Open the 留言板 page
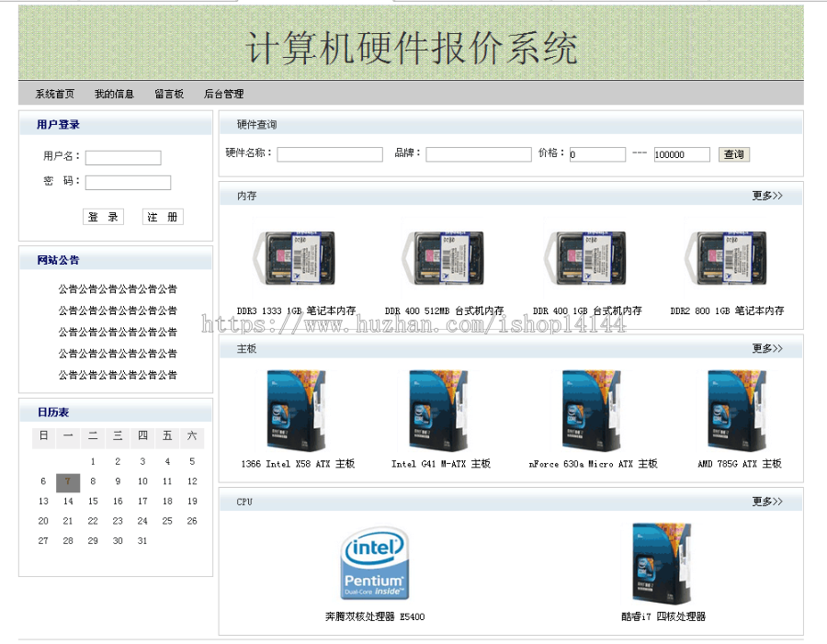This screenshot has width=827, height=644. [x=169, y=94]
